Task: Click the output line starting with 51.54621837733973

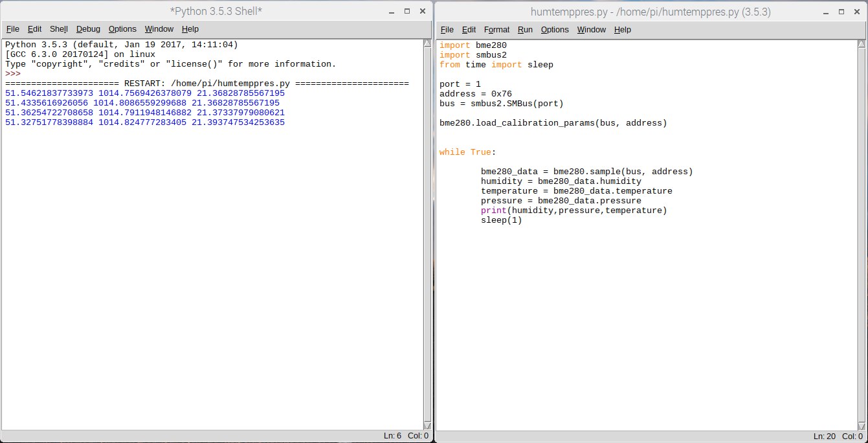Action: 145,93
